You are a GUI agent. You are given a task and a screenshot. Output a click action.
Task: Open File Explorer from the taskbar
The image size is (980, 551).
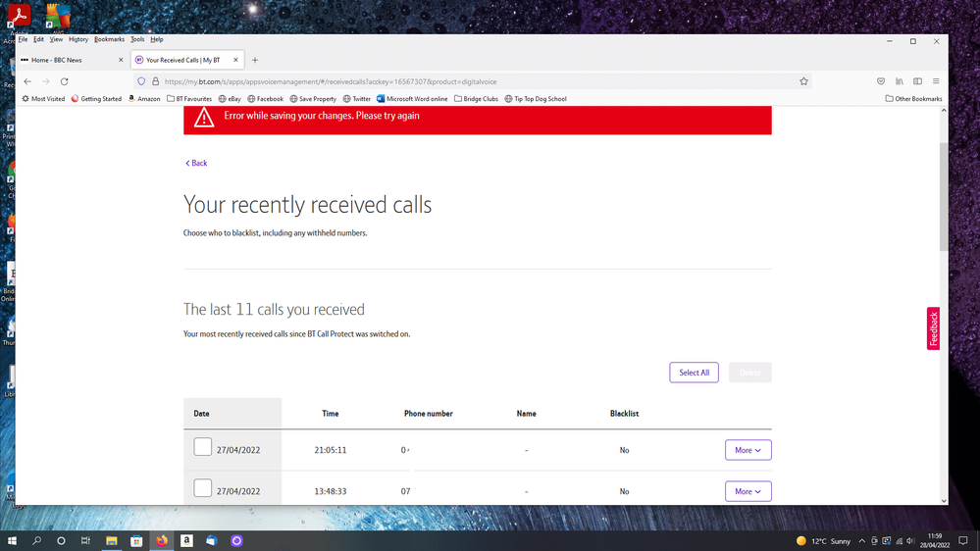click(x=112, y=540)
